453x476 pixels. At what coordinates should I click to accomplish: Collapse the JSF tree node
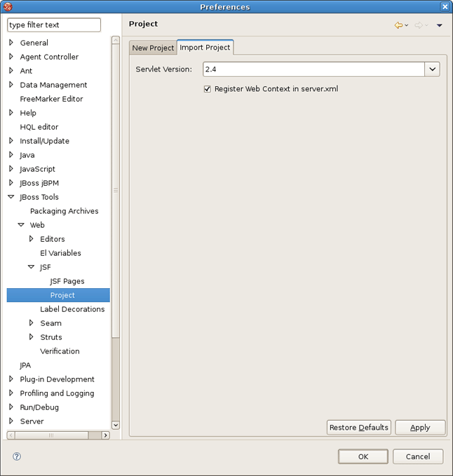31,267
